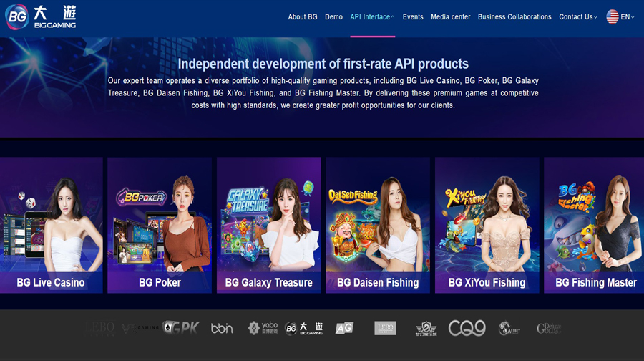Open the BG Galaxy Treasure card

[x=268, y=225]
